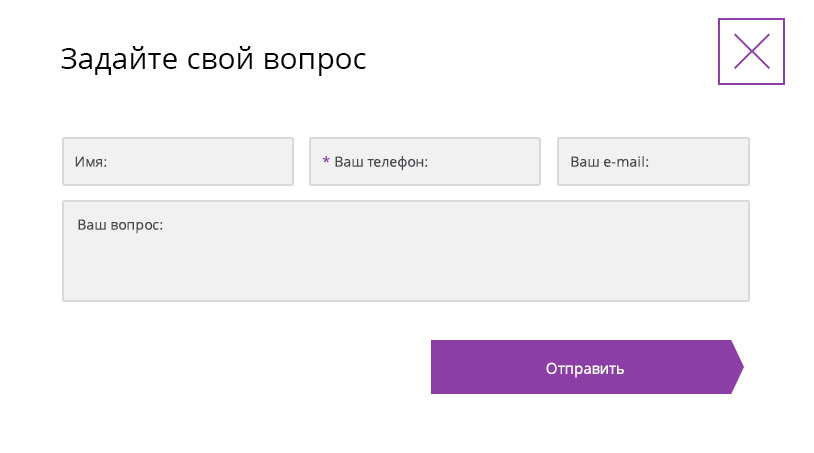The height and width of the screenshot is (453, 814).
Task: Click the "Ваш e-mail:" placeholder text
Action: click(x=609, y=162)
